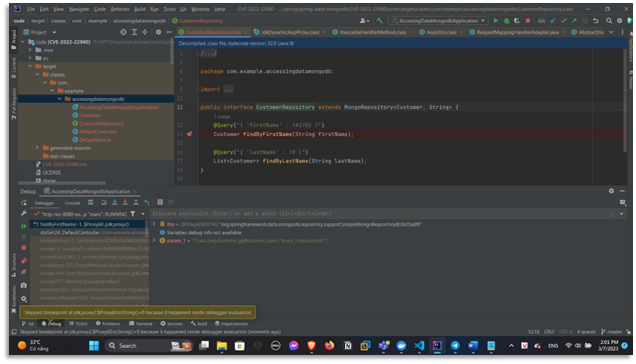This screenshot has height=364, width=636.
Task: Toggle the thread frames filter funnel icon
Action: (x=133, y=214)
